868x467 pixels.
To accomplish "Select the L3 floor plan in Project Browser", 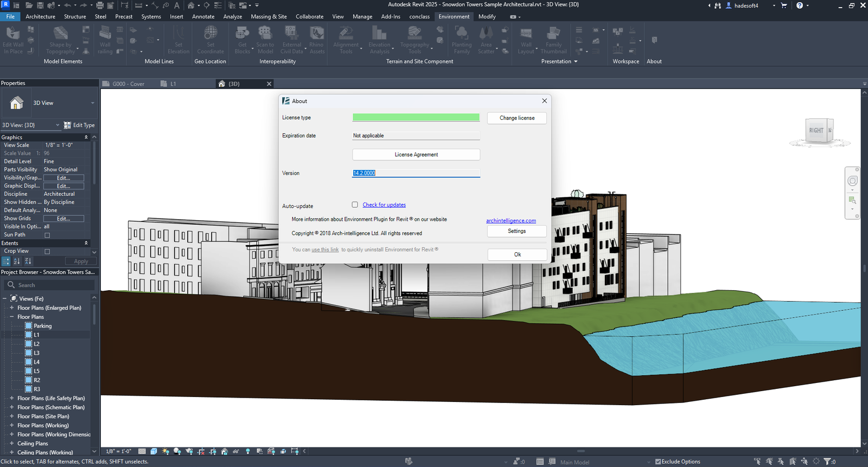I will (36, 353).
